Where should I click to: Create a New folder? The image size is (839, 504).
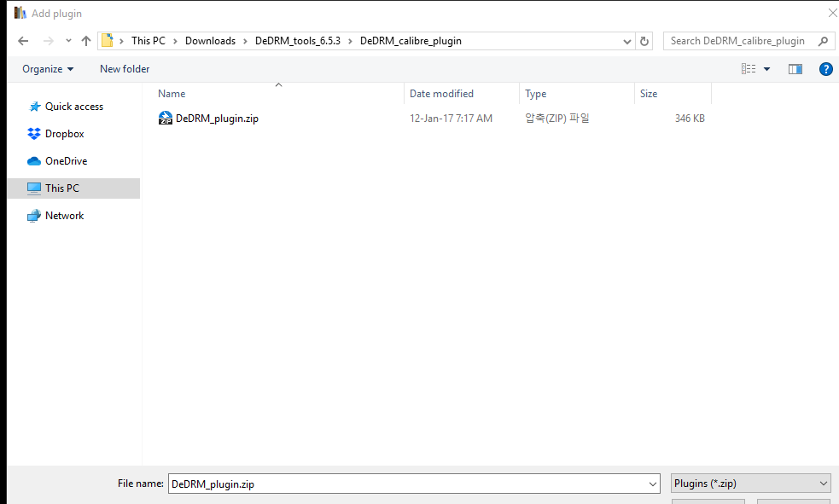pos(125,69)
